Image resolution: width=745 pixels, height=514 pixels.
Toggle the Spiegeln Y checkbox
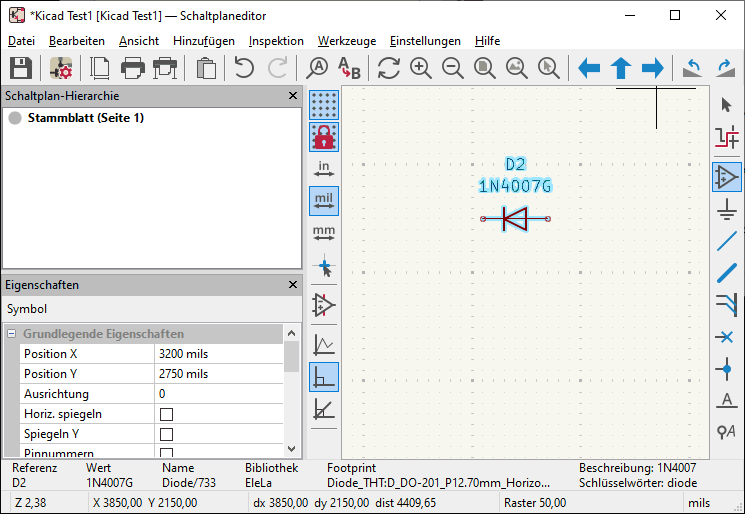click(x=167, y=434)
